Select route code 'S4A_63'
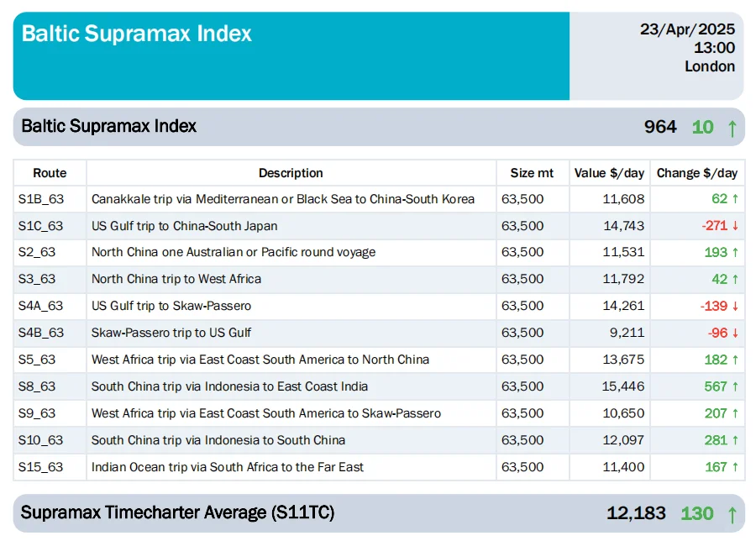The image size is (756, 541). 40,306
